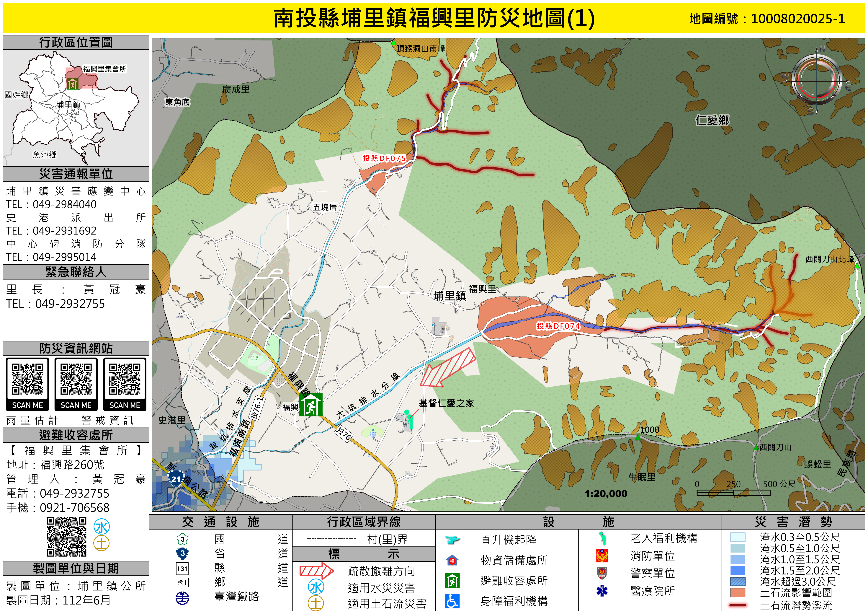Click the Taiwan Railway legend symbol
The width and height of the screenshot is (868, 614).
tap(183, 598)
